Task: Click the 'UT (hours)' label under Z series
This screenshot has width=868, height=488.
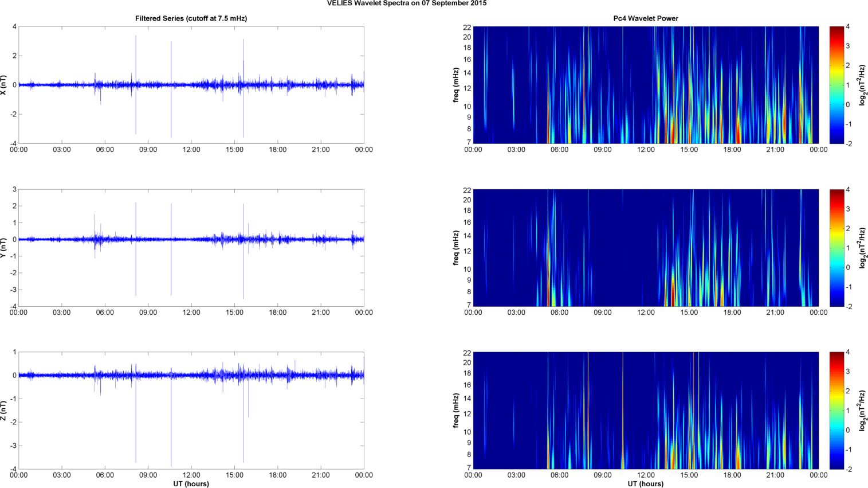Action: coord(191,483)
